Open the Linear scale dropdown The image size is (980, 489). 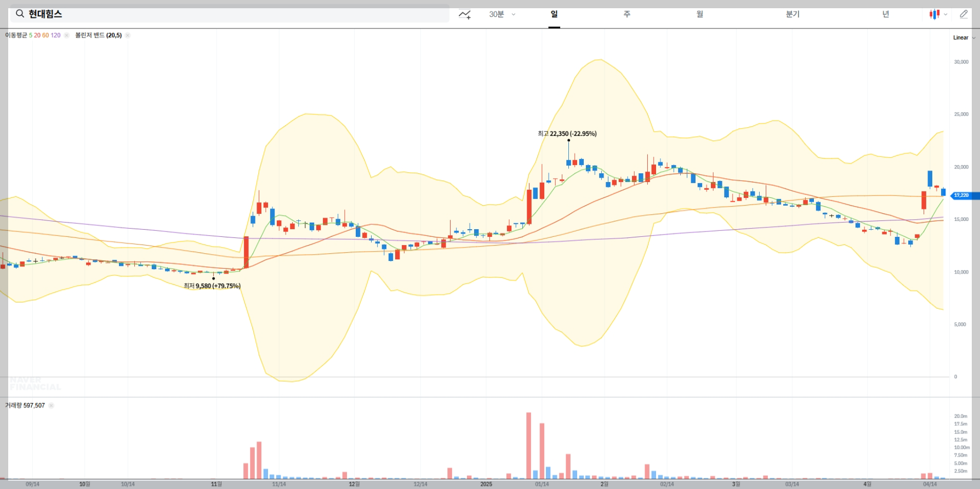(964, 38)
